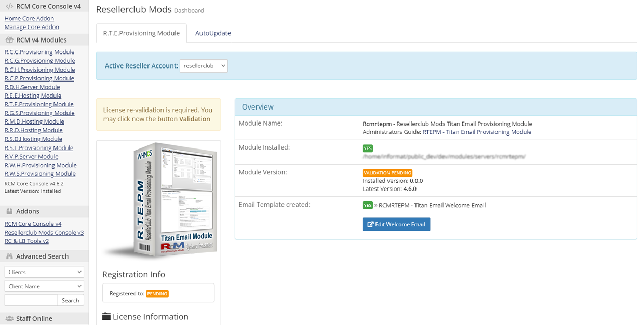This screenshot has width=644, height=325.
Task: Click RCM Core Console v4.6.2 version text
Action: pos(34,183)
